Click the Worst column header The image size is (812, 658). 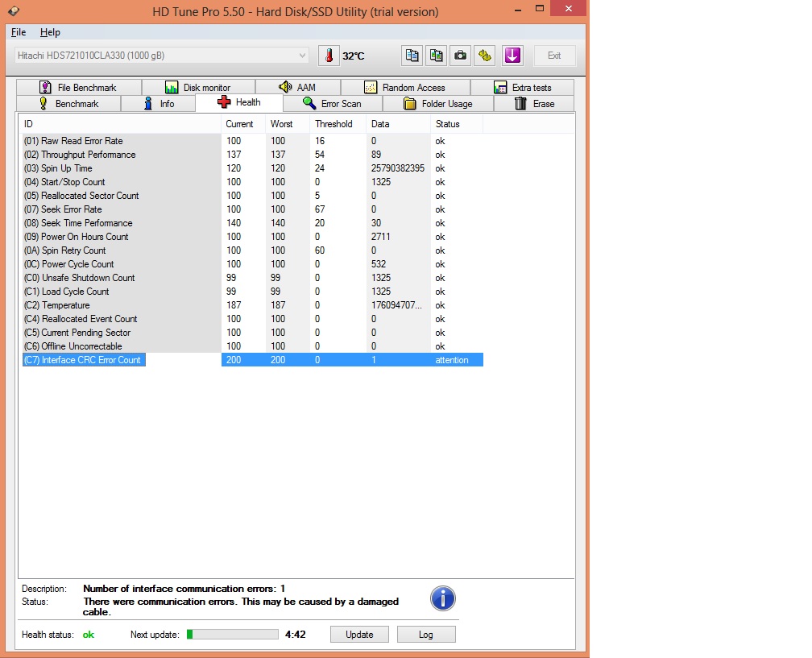point(288,124)
